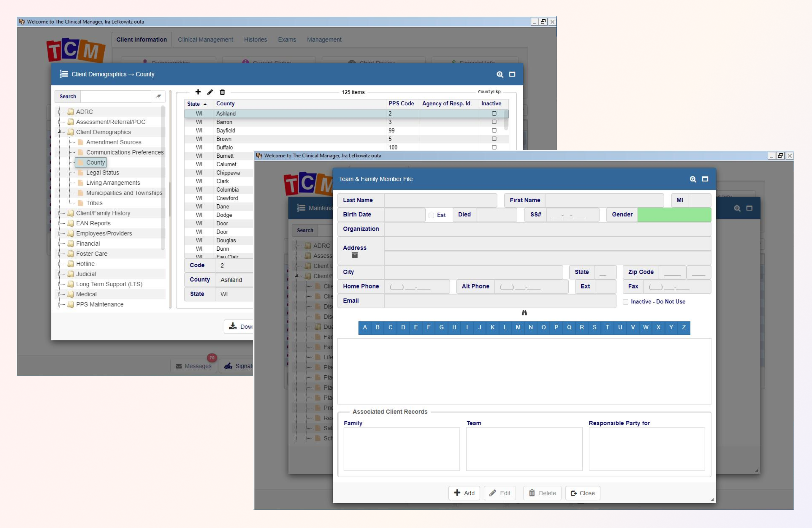Expand the Employees/Providers tree node

tap(59, 233)
